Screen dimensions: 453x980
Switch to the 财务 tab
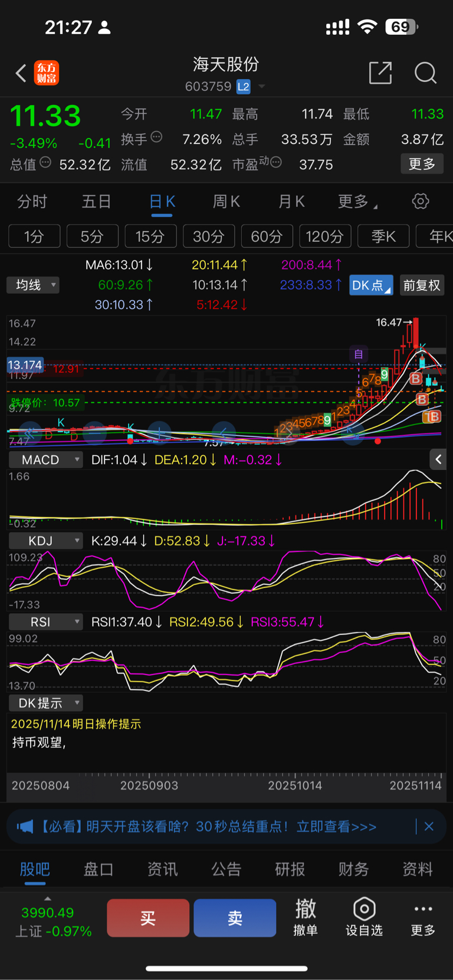pos(354,869)
